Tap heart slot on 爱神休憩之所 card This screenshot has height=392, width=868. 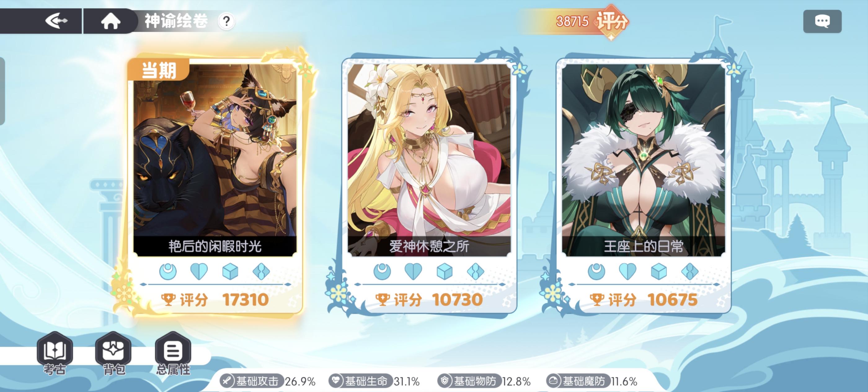coord(413,271)
